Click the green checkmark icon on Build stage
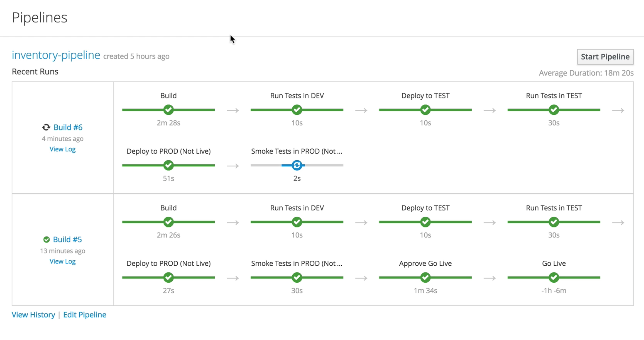This screenshot has width=644, height=340. (168, 110)
